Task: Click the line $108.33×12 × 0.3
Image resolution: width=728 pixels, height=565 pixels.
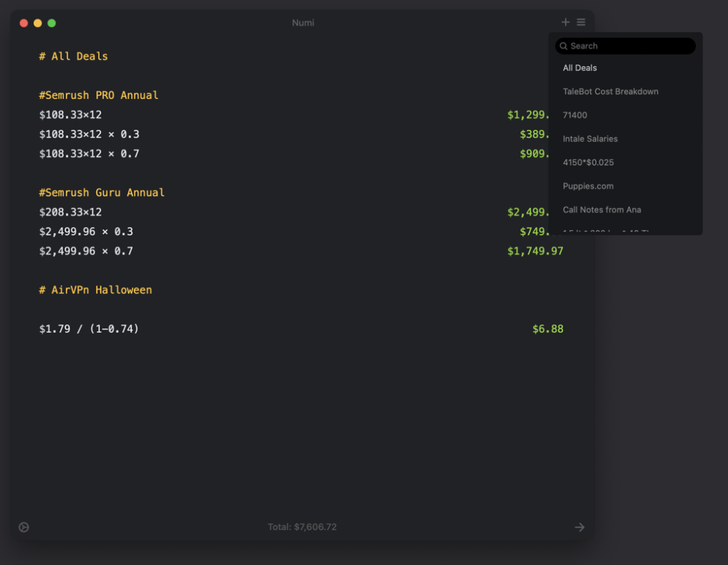Action: coord(89,134)
